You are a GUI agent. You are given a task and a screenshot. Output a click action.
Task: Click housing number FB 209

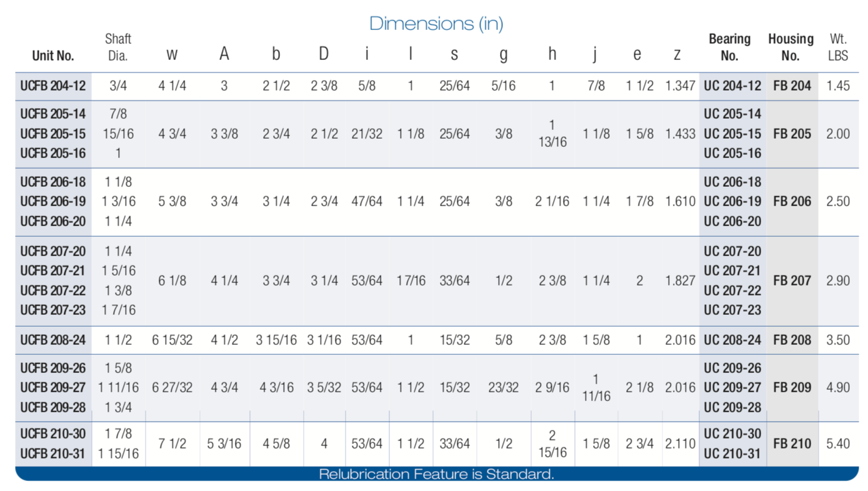tap(792, 387)
